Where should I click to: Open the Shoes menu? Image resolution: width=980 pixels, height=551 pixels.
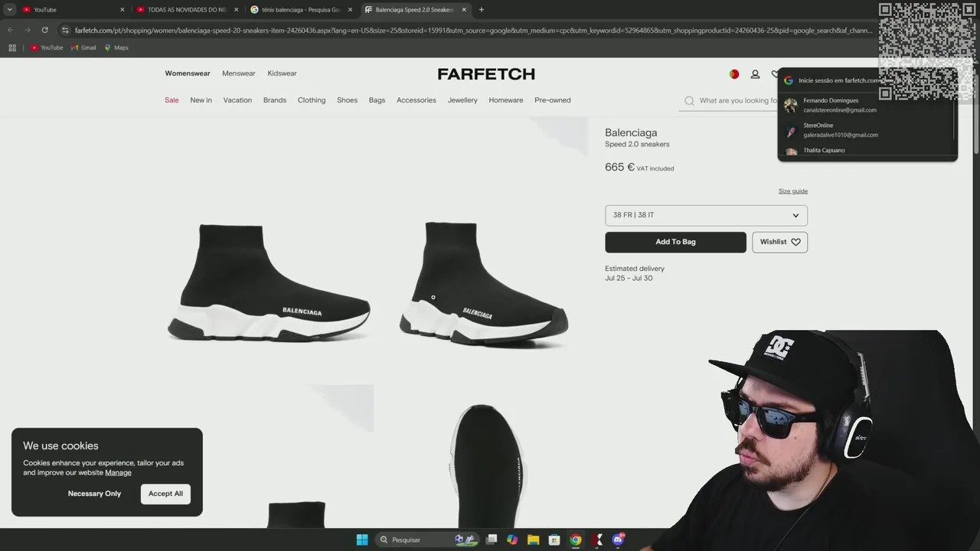tap(347, 100)
